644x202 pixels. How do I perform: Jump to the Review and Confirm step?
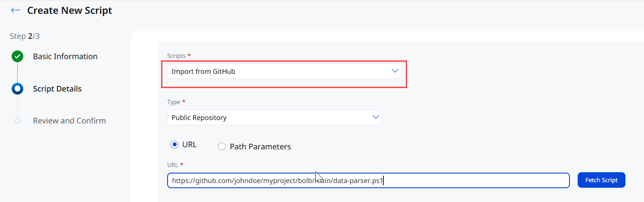click(69, 121)
